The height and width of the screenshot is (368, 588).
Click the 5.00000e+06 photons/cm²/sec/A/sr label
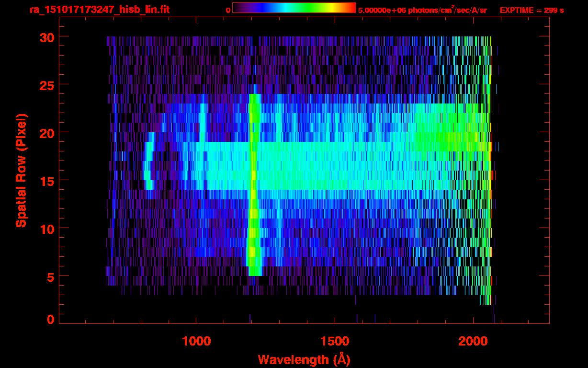pos(422,10)
